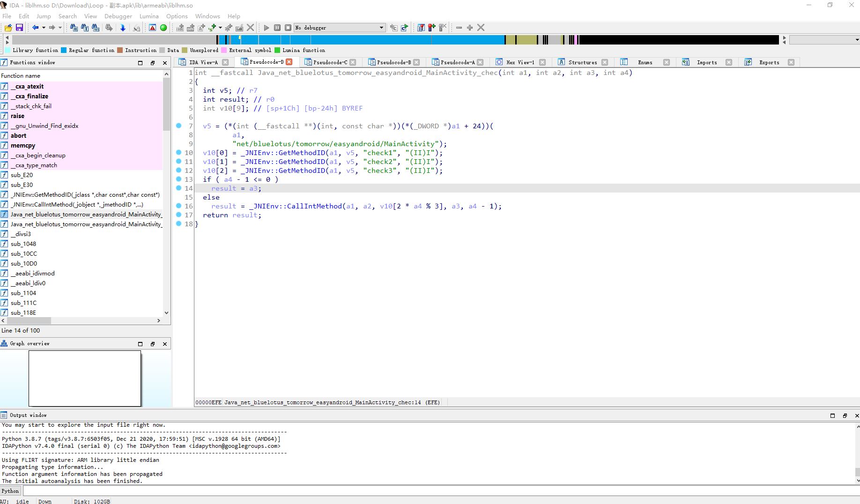Screen dimensions: 860x504
Task: Click the binoculars binary search icon
Action: click(96, 28)
